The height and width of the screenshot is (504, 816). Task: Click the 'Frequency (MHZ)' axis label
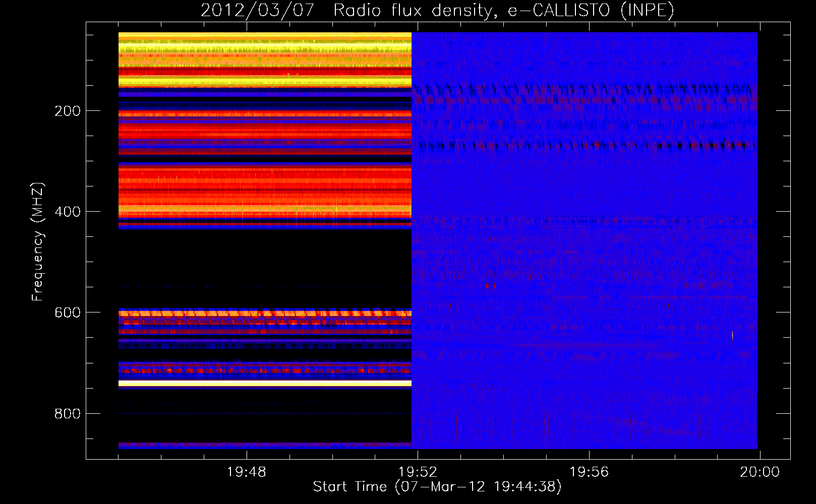click(x=37, y=242)
